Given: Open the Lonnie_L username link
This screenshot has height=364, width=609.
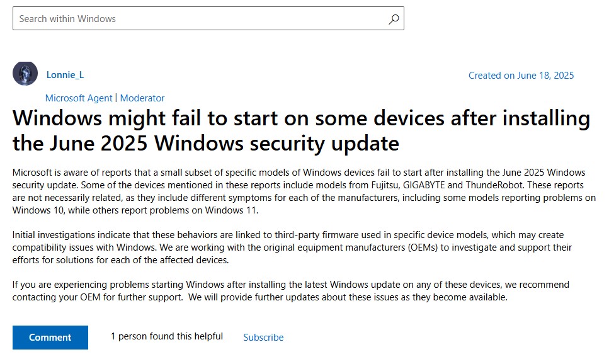Looking at the screenshot, I should point(65,75).
